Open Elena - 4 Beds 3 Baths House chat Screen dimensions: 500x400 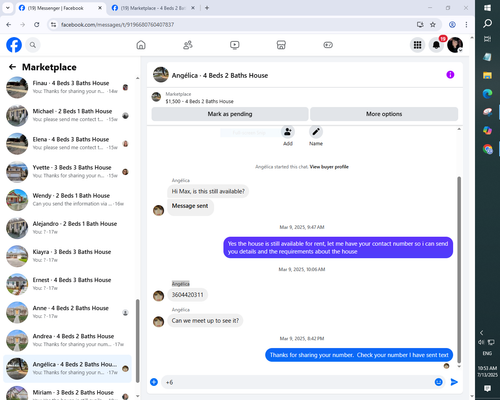pyautogui.click(x=68, y=144)
